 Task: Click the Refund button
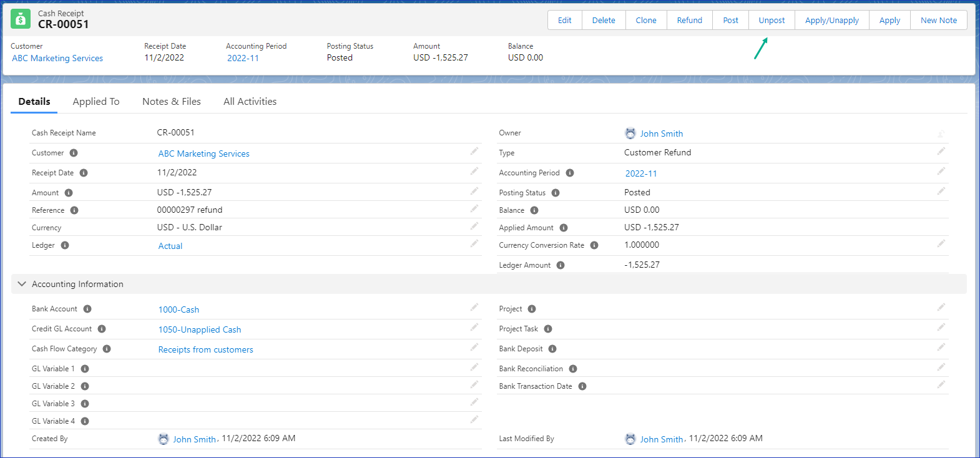point(690,20)
